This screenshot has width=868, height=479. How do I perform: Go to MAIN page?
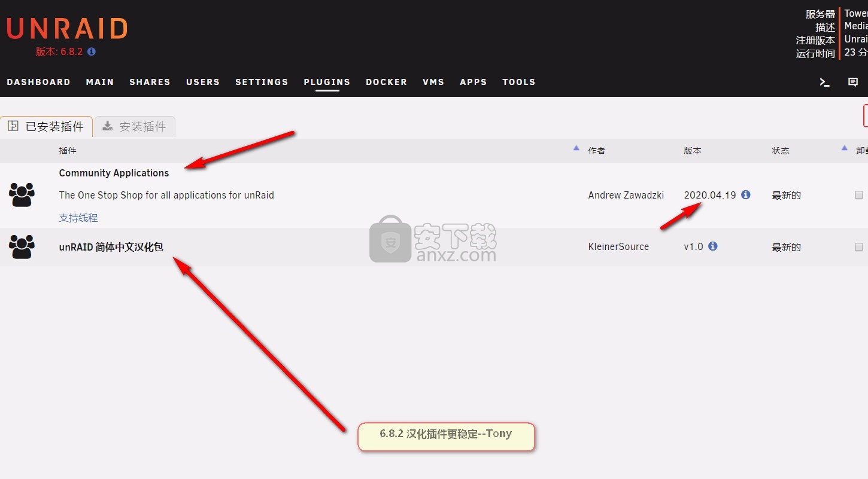[x=100, y=82]
